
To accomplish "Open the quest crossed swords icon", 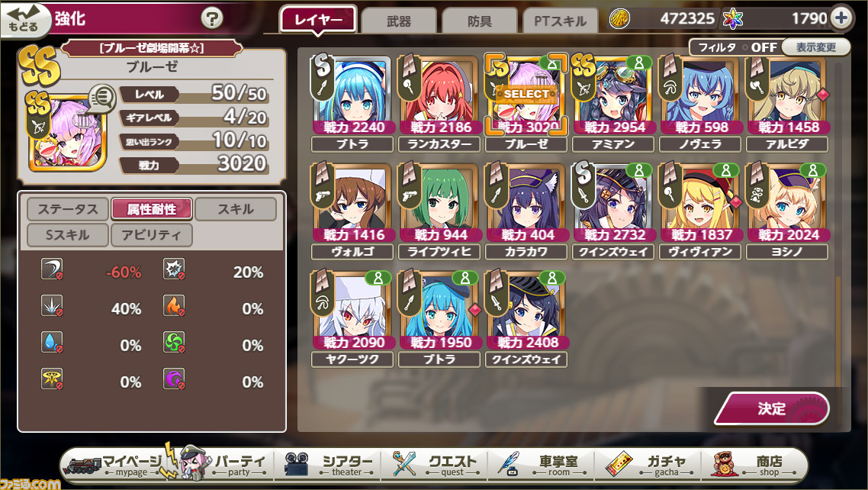I will coord(404,464).
